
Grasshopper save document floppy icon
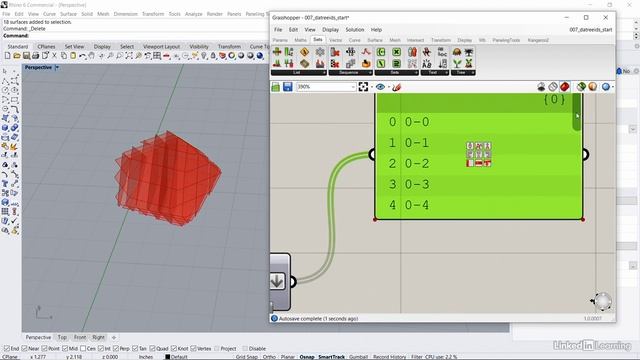pyautogui.click(x=288, y=87)
